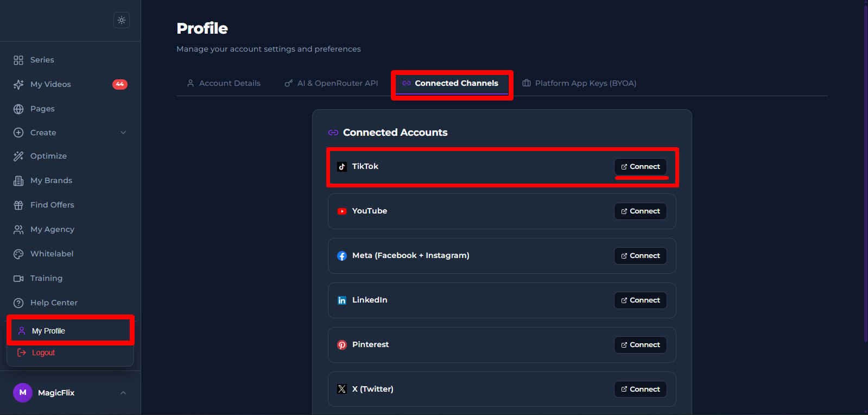Click the YouTube row label

pyautogui.click(x=370, y=211)
